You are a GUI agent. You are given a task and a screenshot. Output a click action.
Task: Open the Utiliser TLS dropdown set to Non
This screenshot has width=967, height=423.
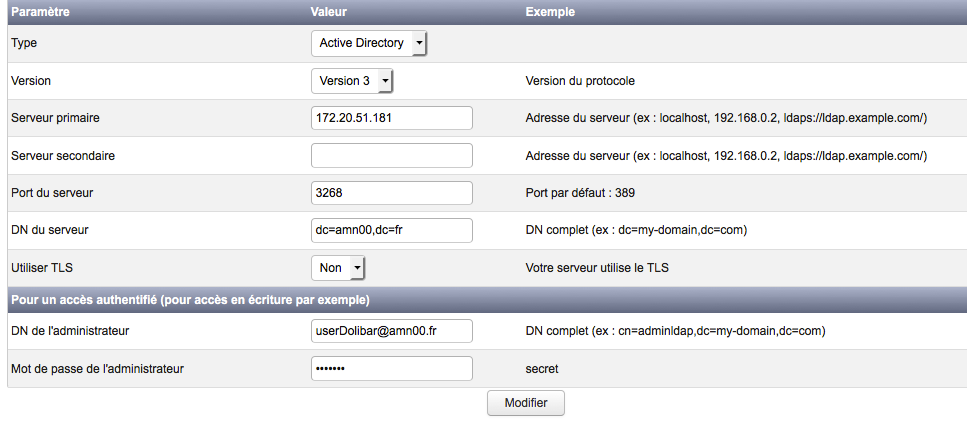click(338, 268)
